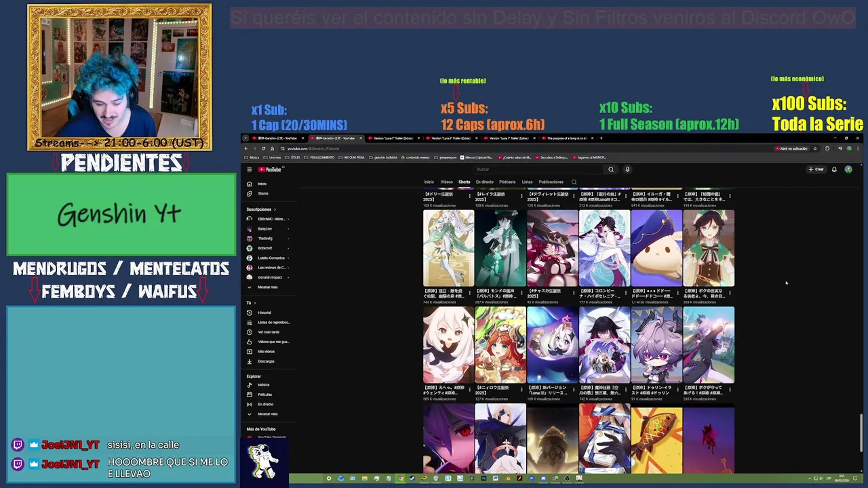
Task: Expand the Tú section chevron
Action: [255, 303]
